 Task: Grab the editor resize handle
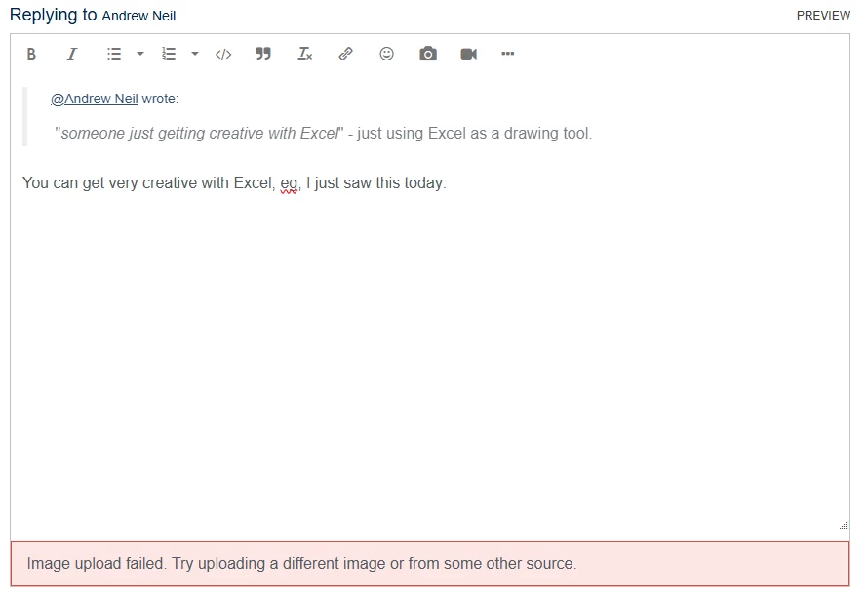point(844,525)
